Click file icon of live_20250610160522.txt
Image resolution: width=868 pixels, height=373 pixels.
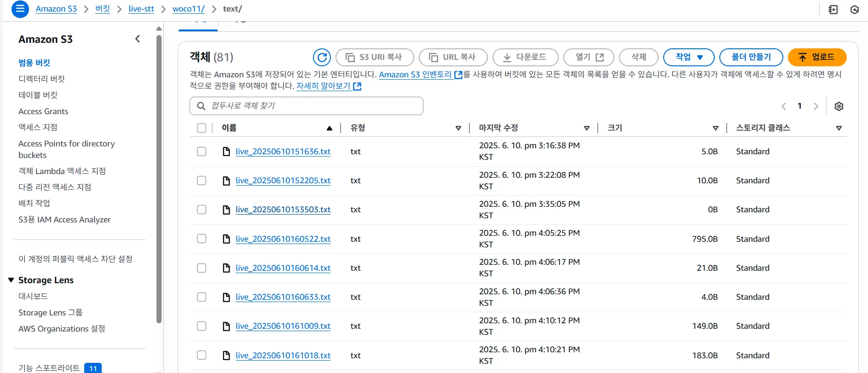[226, 239]
